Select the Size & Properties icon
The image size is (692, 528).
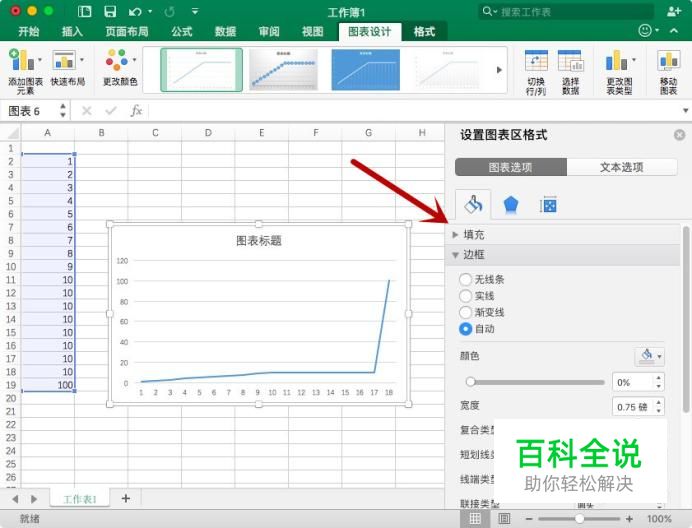pos(548,205)
